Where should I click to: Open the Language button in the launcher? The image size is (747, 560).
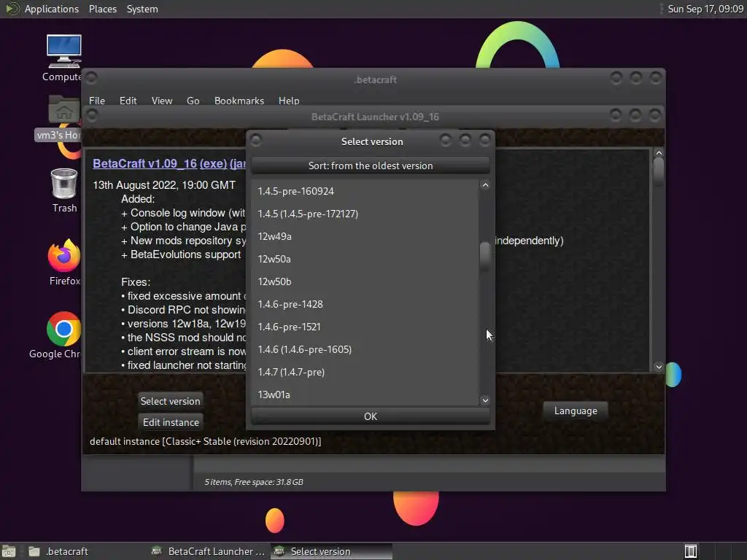tap(576, 411)
